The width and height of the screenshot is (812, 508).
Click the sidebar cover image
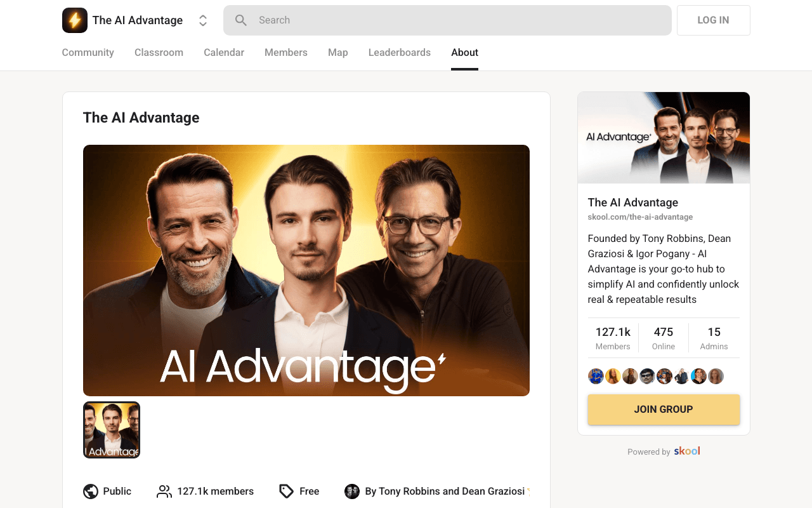664,138
